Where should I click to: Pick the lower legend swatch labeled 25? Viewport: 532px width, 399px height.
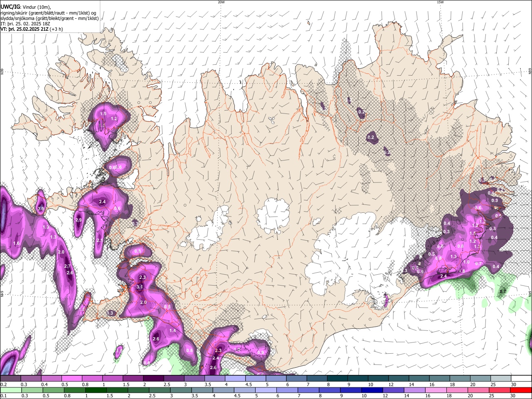pos(500,390)
